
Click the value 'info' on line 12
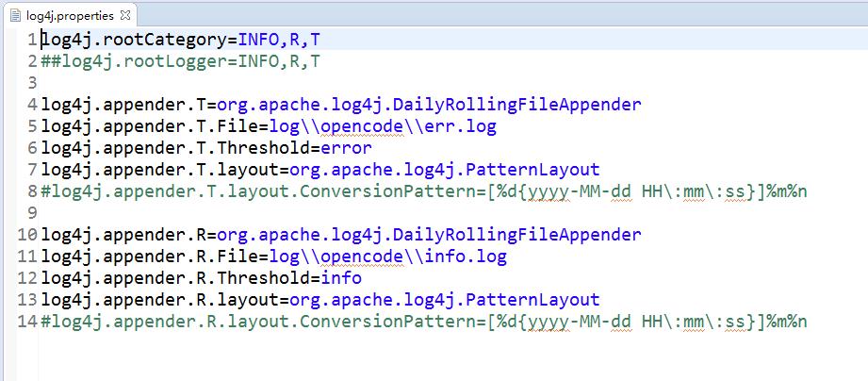[x=341, y=278]
